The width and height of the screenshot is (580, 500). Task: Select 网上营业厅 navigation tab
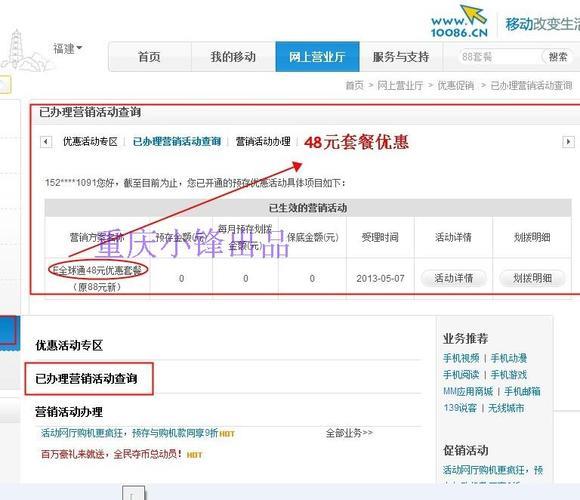click(x=317, y=57)
